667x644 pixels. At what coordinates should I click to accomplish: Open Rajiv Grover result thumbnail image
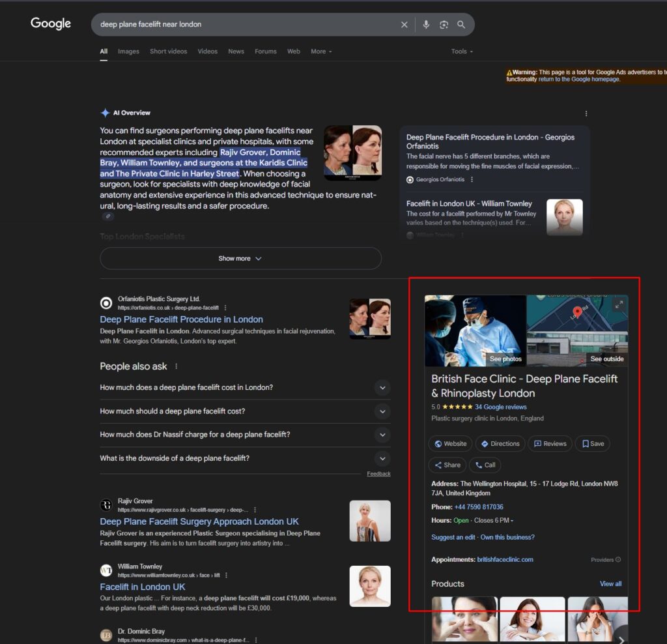click(370, 521)
